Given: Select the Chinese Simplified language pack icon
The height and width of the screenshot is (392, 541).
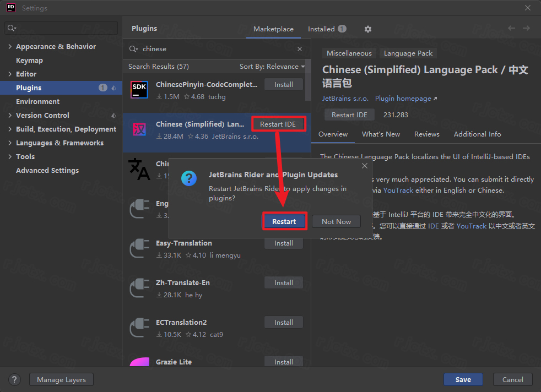Looking at the screenshot, I should tap(139, 129).
